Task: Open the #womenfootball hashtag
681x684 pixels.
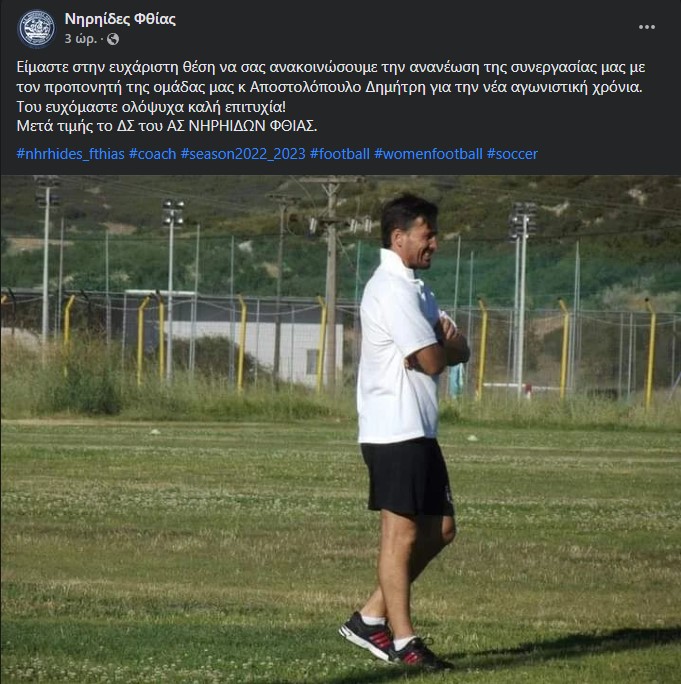Action: [x=428, y=154]
